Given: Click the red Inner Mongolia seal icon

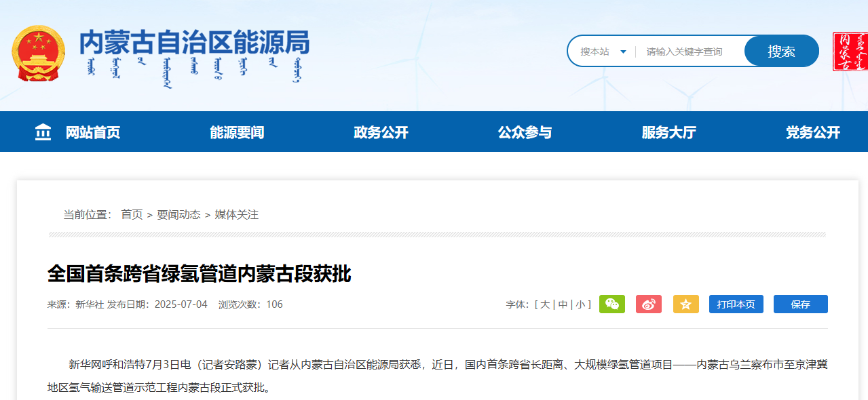Looking at the screenshot, I should (850, 52).
